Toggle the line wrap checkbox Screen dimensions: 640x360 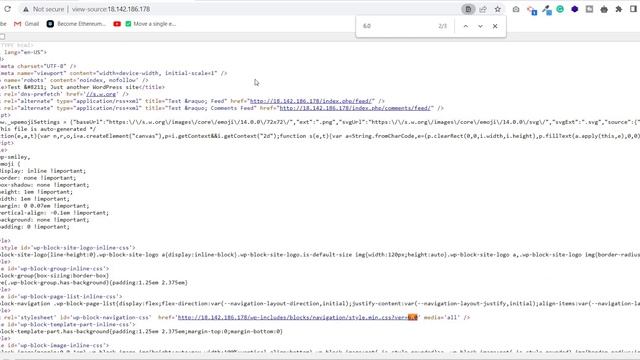[x=2, y=37]
